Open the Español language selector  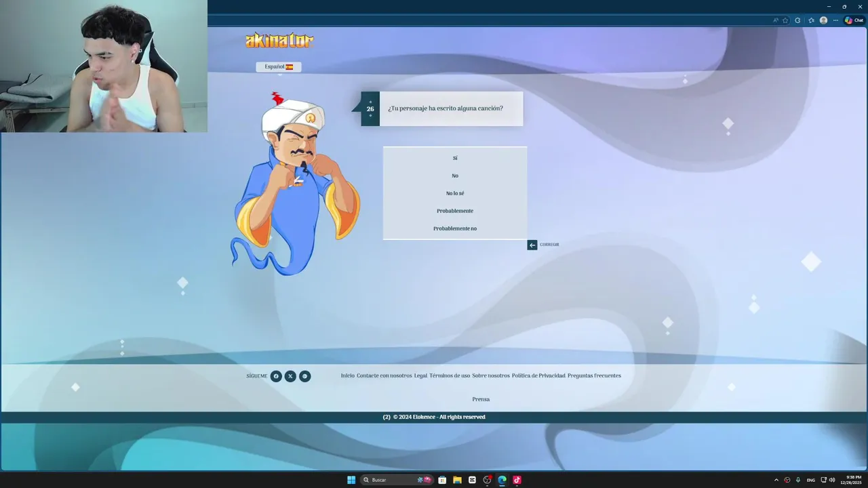tap(279, 66)
